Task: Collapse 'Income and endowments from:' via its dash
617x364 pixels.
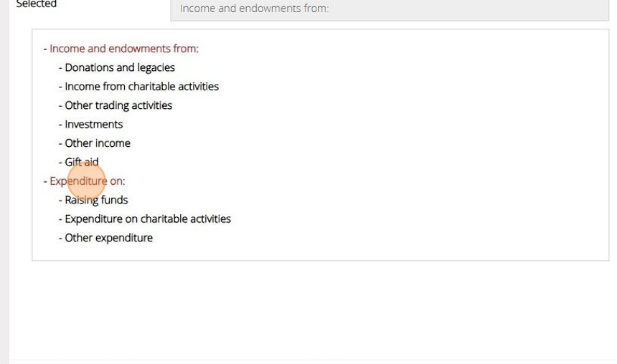Action: (45, 49)
